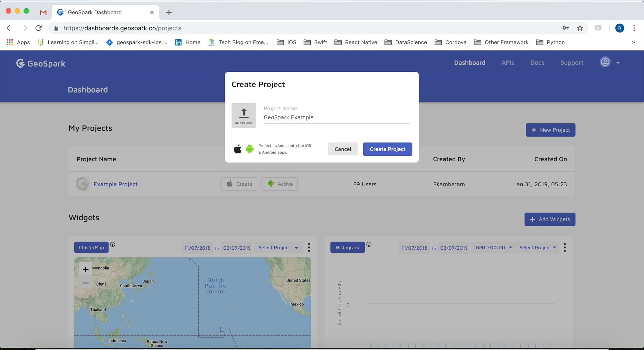
Task: Click Android Active button for Example Project
Action: [x=279, y=184]
